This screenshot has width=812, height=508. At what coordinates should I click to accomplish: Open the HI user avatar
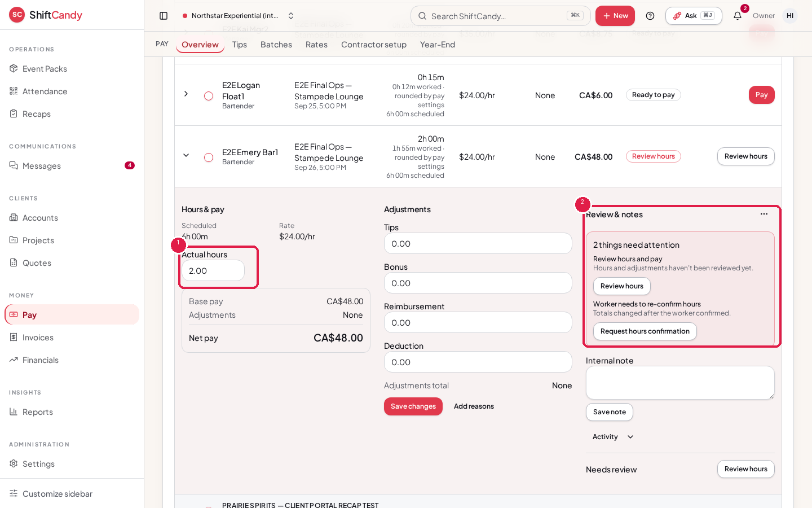click(790, 16)
